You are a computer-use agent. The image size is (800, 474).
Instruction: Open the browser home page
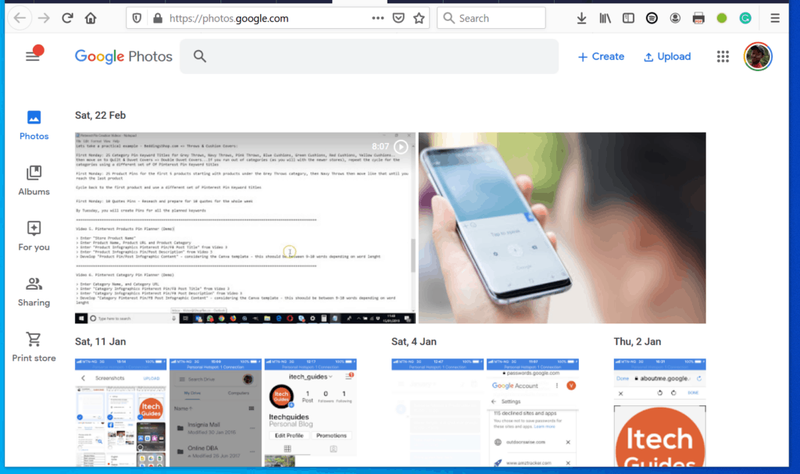(x=90, y=18)
